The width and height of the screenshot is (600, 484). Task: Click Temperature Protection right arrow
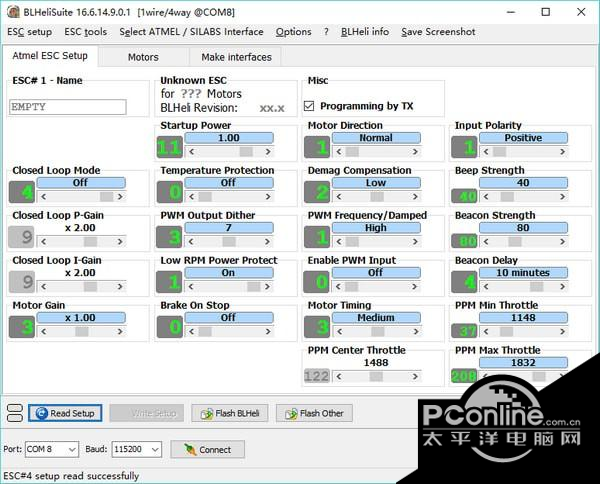(x=268, y=197)
